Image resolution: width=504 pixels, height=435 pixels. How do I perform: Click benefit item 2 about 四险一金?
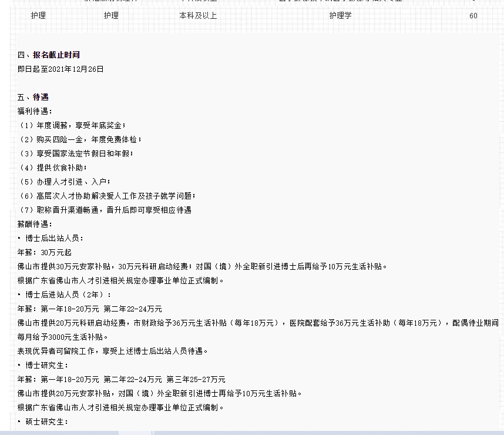click(80, 139)
